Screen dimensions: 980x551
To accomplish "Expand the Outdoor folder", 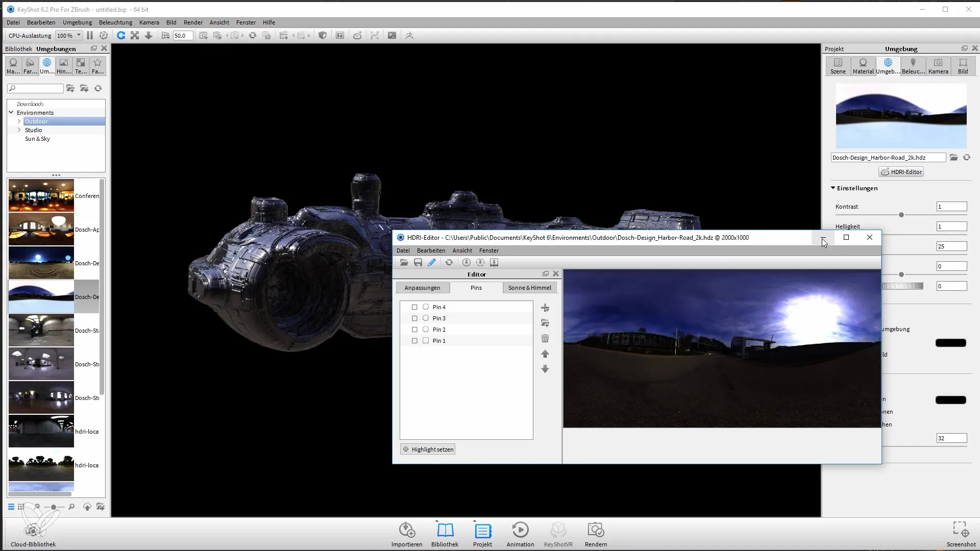I will [x=19, y=121].
